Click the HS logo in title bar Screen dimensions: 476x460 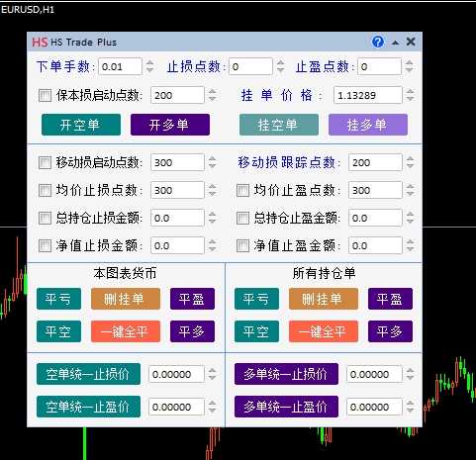40,43
